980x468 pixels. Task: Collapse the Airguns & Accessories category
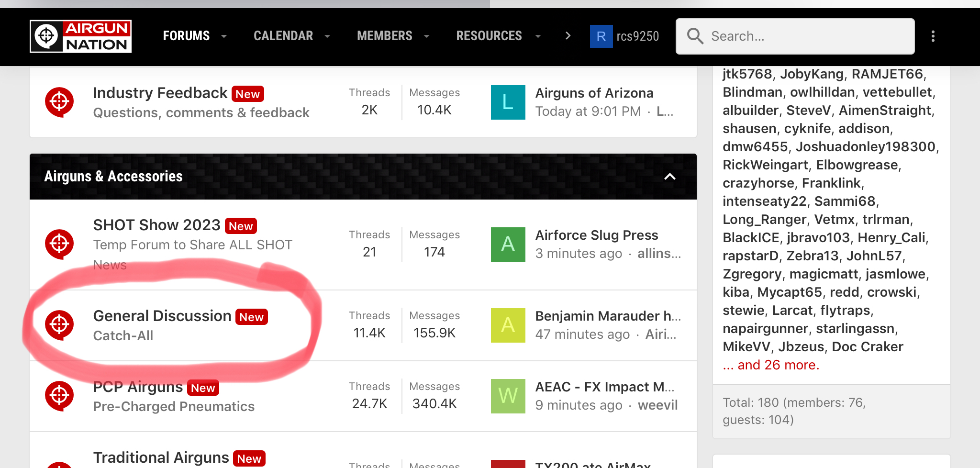click(670, 177)
